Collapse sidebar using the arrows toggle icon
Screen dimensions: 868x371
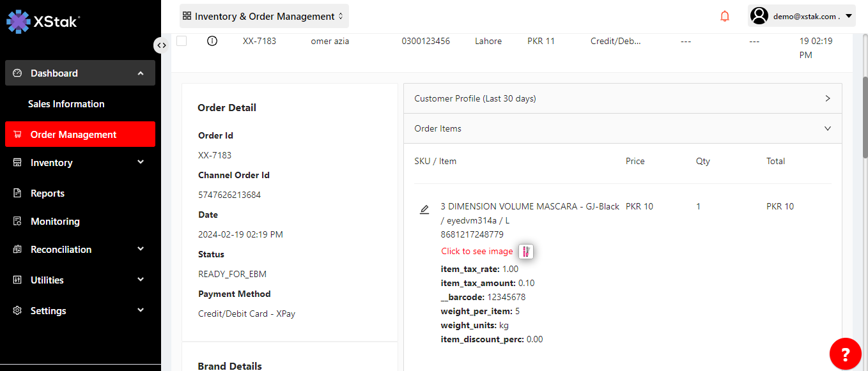coord(161,45)
